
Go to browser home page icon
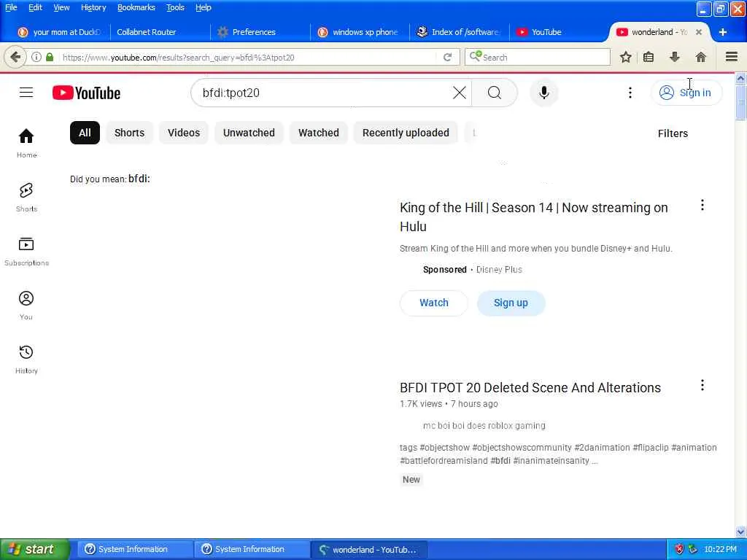[700, 57]
